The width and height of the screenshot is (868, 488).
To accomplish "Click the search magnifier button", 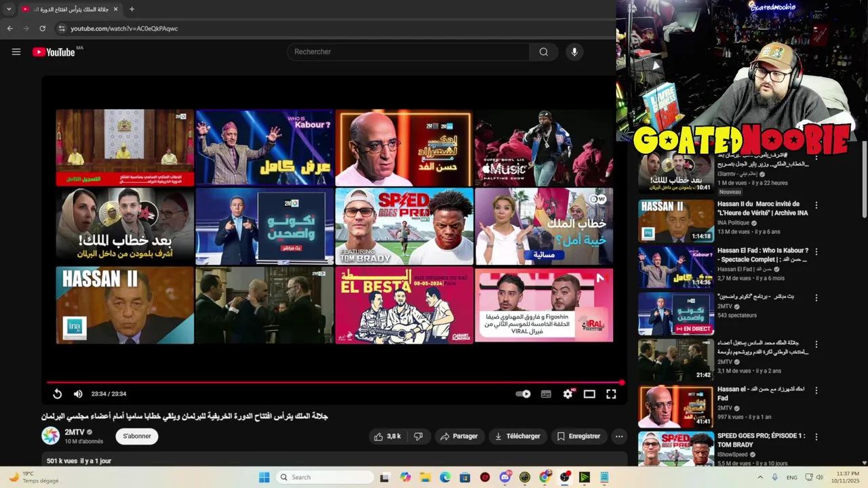I will tap(544, 52).
